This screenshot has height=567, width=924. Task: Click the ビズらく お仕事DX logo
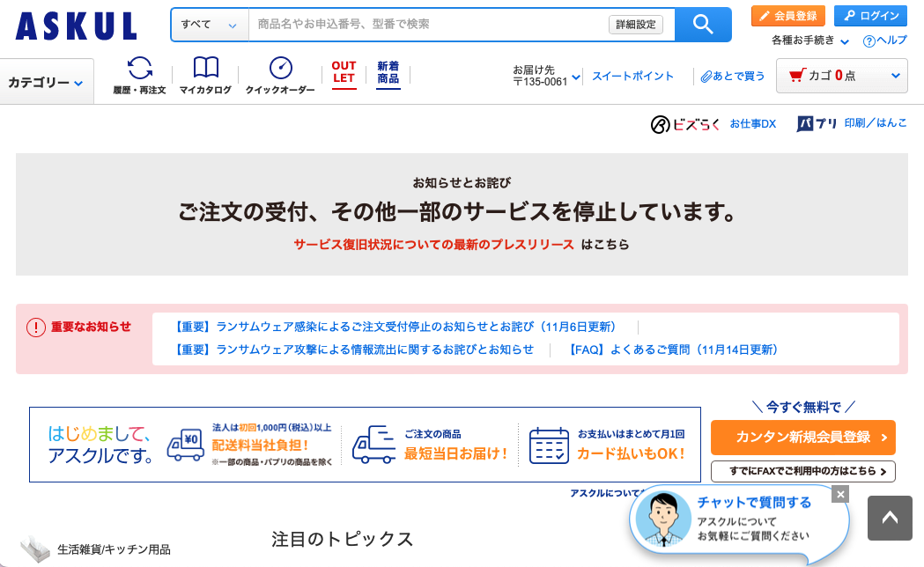(713, 124)
